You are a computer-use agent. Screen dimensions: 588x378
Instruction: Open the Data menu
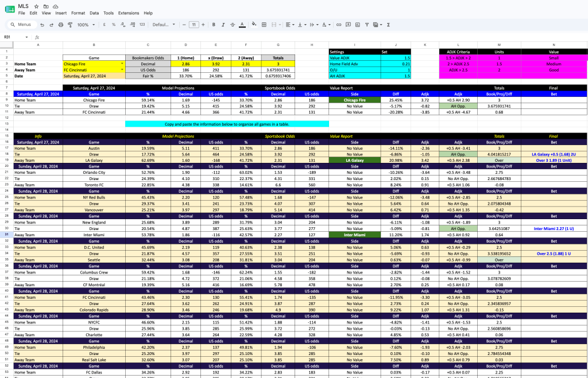pyautogui.click(x=94, y=13)
